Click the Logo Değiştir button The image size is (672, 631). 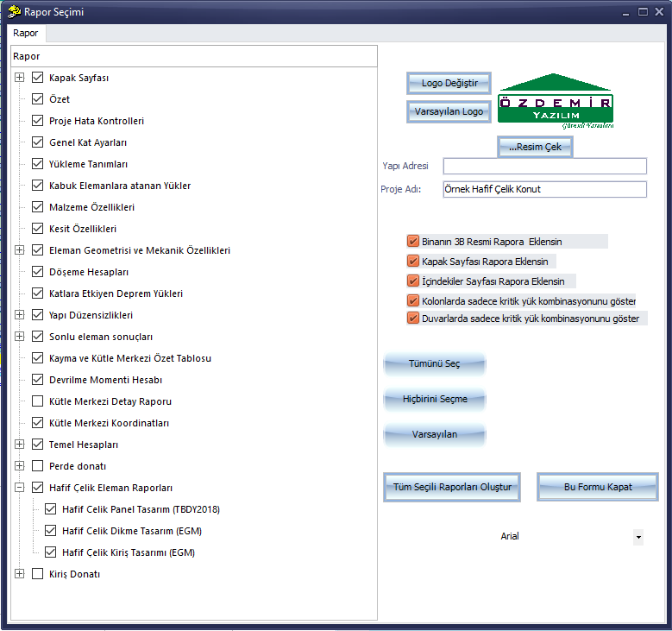(449, 83)
